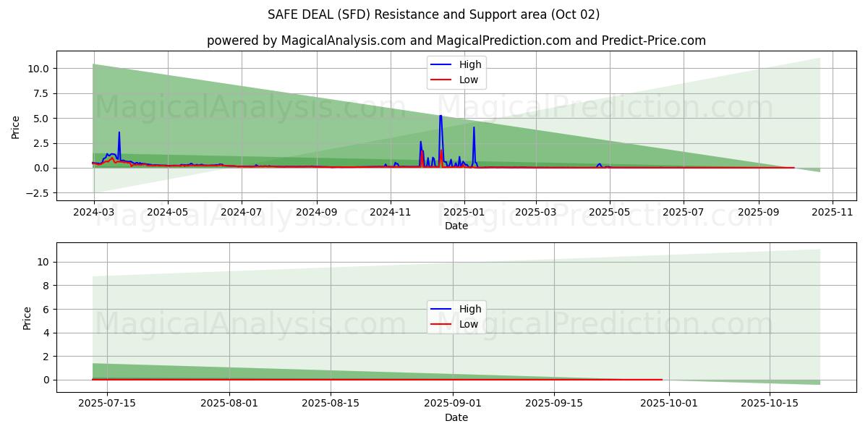Click the 2025-11 tick on top chart axis
Viewport: 868px width, 434px height.
point(833,213)
